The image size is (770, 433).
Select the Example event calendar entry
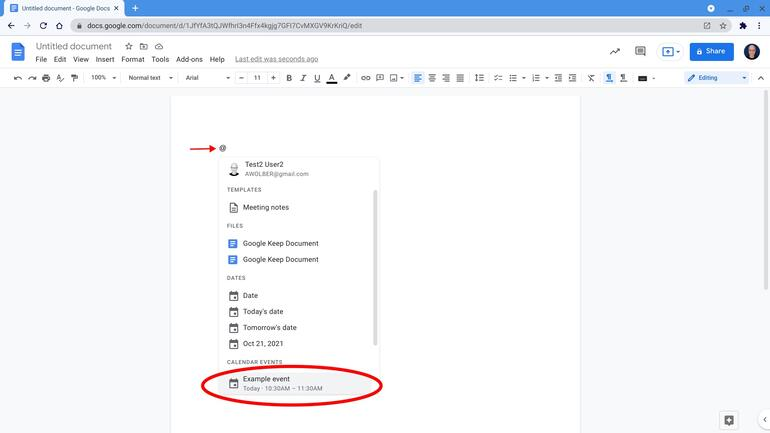point(297,383)
